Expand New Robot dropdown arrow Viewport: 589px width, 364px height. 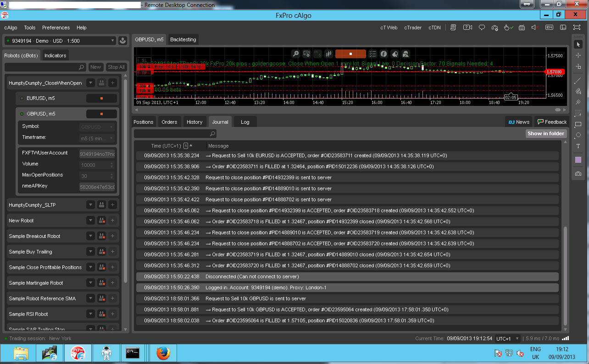click(x=90, y=221)
